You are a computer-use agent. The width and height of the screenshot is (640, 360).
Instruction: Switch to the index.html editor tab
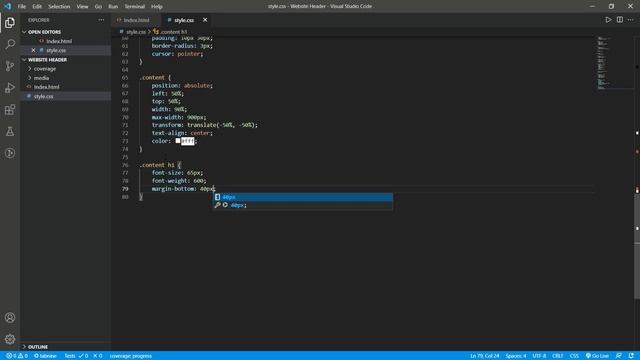(136, 20)
